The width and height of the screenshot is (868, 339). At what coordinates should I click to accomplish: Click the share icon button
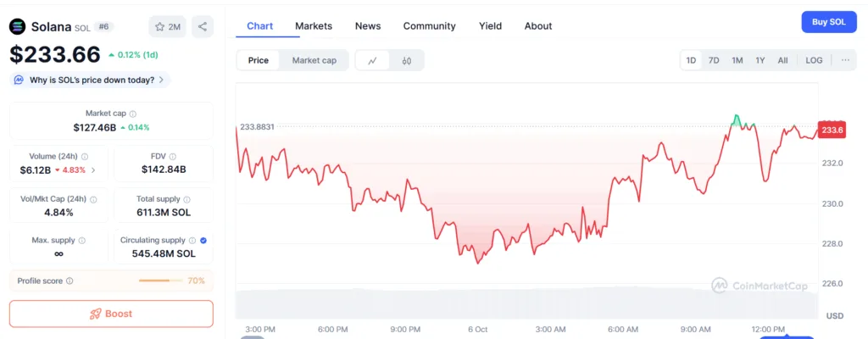click(x=203, y=27)
